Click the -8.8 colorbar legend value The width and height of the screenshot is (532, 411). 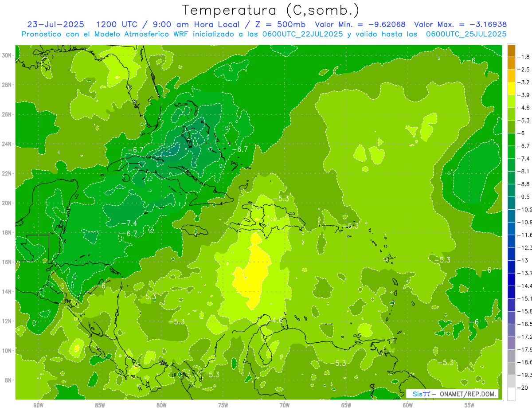(524, 184)
